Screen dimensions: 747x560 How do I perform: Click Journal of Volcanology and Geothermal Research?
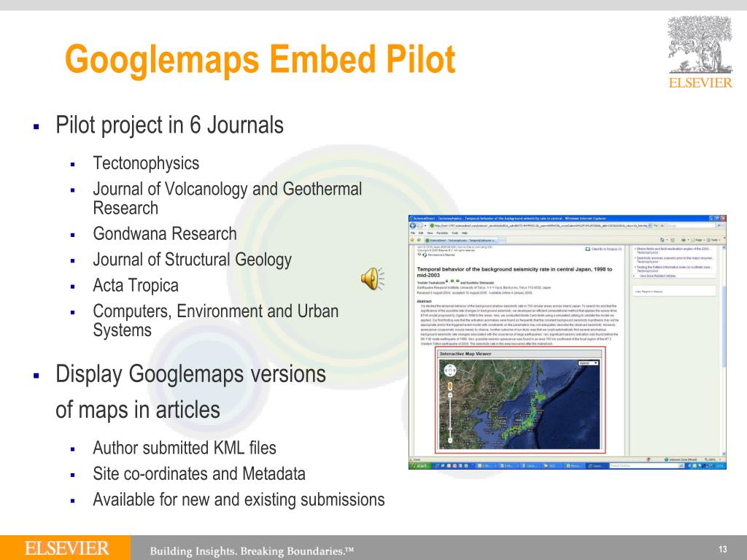228,198
